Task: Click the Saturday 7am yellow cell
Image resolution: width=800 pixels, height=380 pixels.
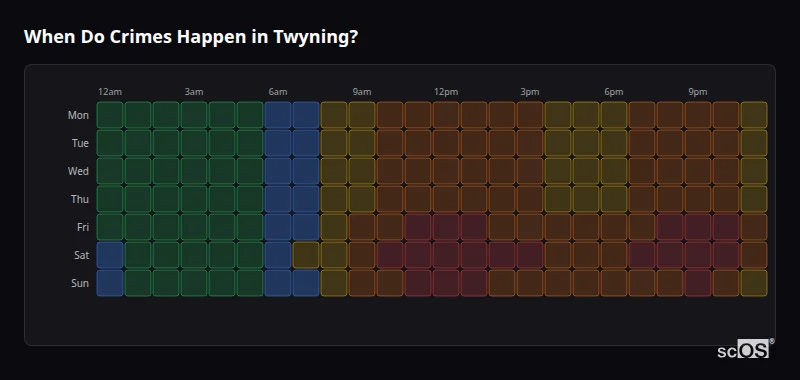Action: pos(306,255)
